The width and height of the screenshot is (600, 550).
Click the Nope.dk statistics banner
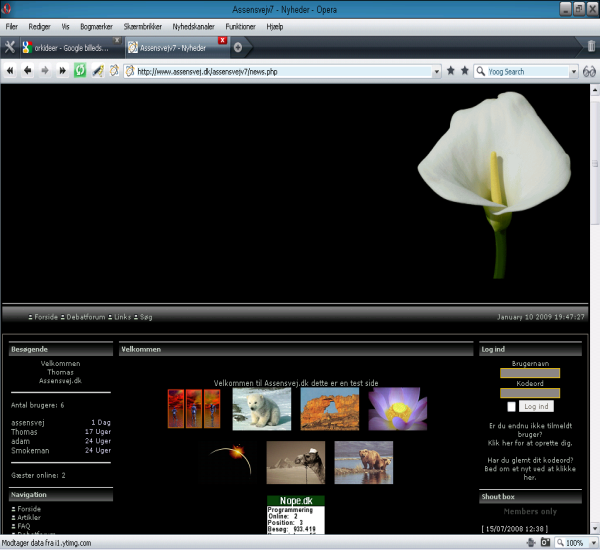pyautogui.click(x=296, y=515)
